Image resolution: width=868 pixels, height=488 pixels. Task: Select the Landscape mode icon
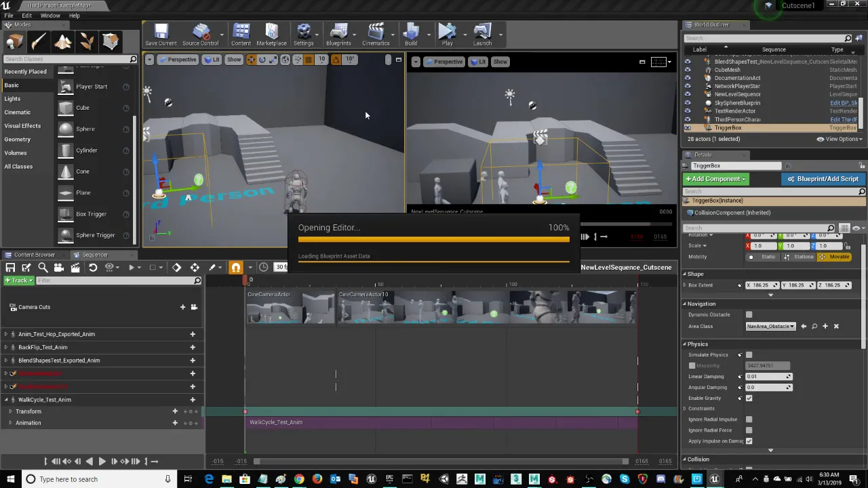pyautogui.click(x=62, y=42)
